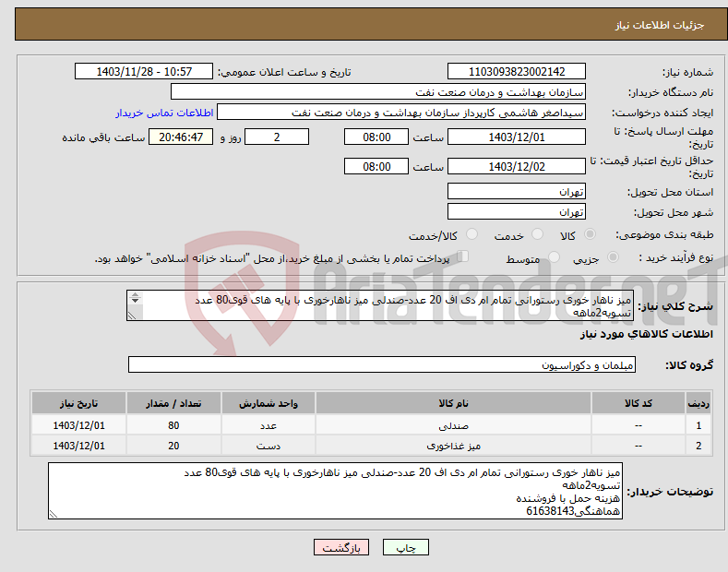This screenshot has height=572, width=728.
Task: Click the unit cell عدد
Action: [x=269, y=424]
